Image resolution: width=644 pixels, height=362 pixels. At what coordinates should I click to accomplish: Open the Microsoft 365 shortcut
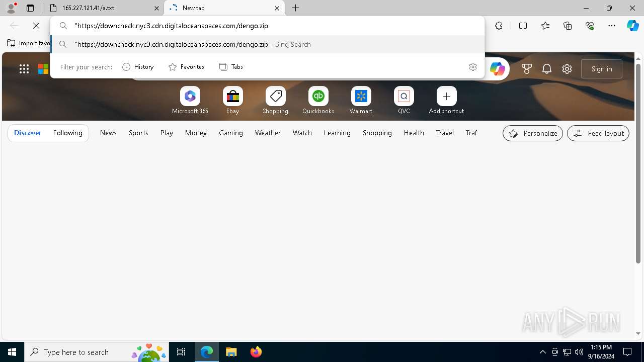pyautogui.click(x=190, y=100)
